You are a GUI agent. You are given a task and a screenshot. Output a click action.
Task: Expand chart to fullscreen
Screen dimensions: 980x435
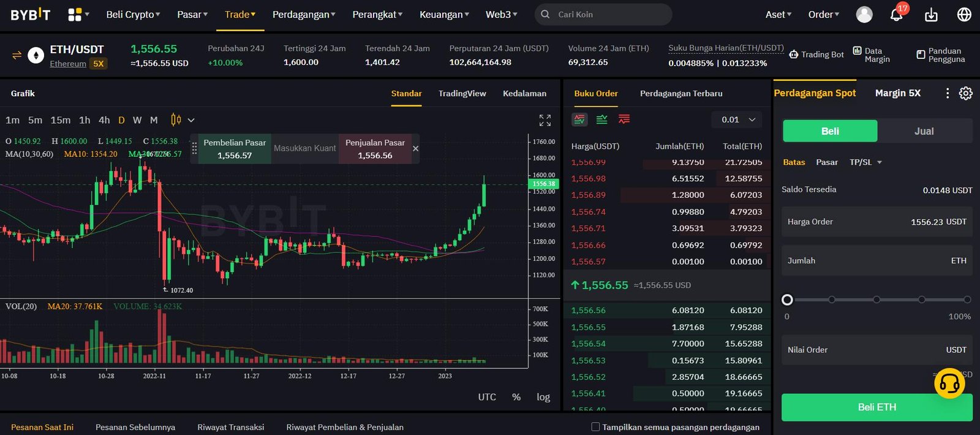pyautogui.click(x=545, y=120)
